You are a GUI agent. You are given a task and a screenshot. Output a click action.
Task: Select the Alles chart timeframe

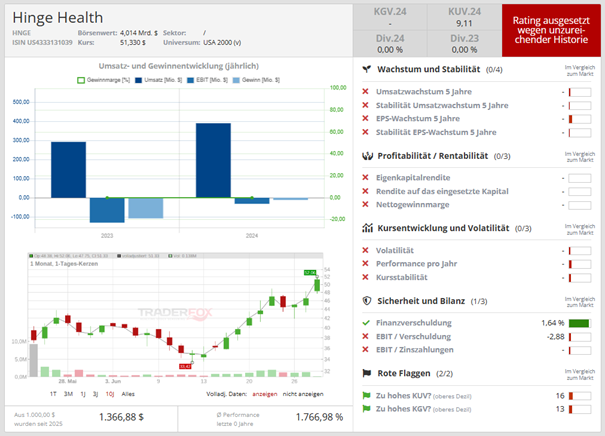[x=128, y=394]
